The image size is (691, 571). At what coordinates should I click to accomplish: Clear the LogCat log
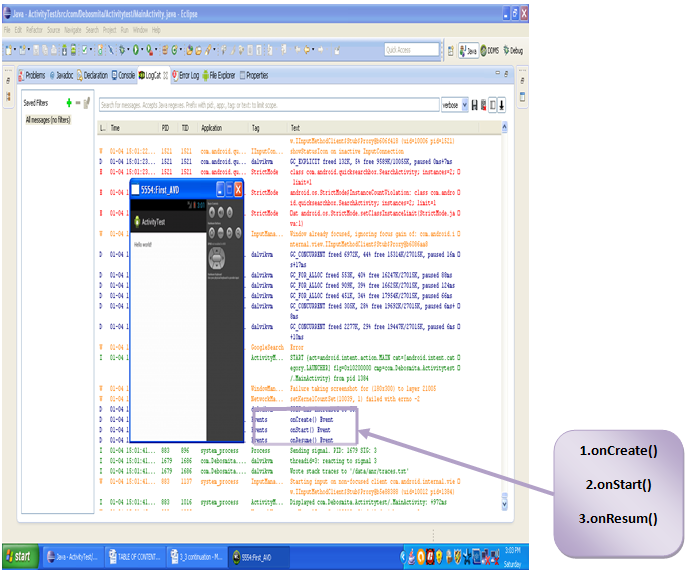(483, 105)
